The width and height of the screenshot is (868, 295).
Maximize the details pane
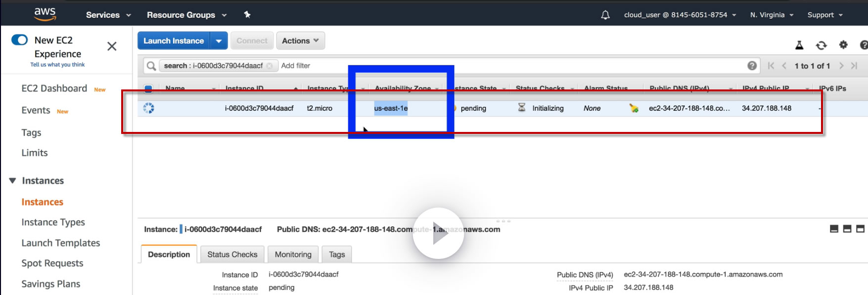pyautogui.click(x=861, y=229)
